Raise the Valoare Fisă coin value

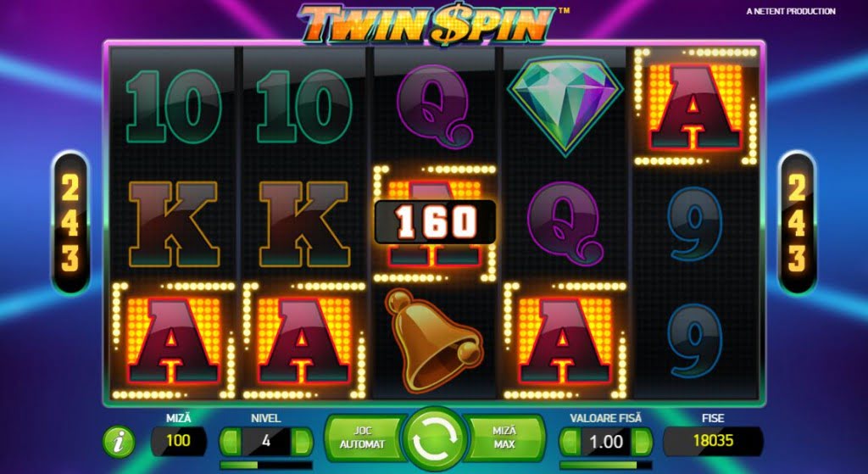coord(642,441)
